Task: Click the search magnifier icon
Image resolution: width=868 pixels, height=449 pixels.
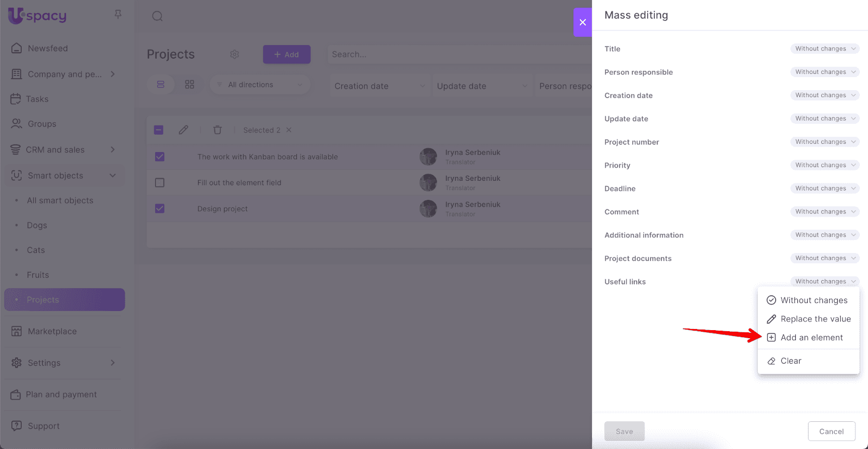Action: coord(157,16)
